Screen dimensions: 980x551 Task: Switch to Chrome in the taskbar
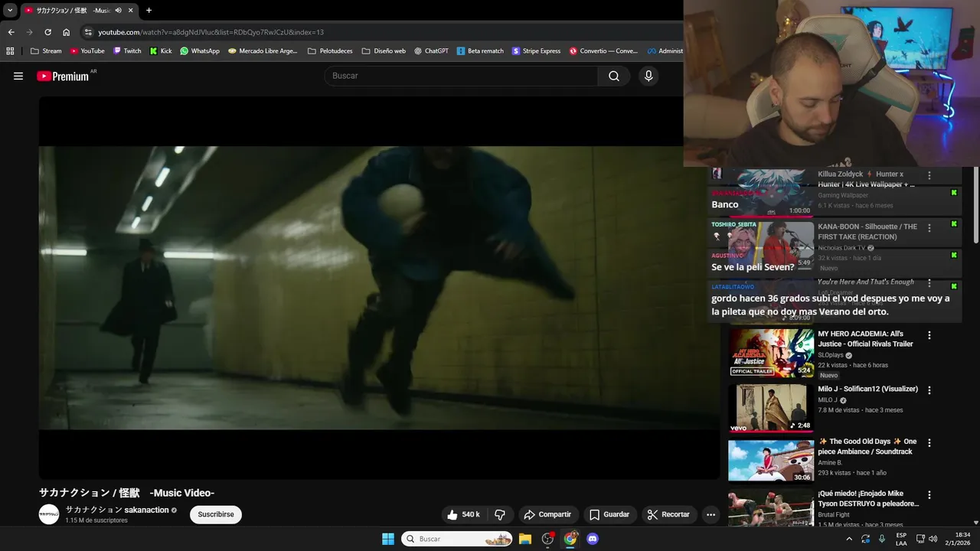click(570, 539)
